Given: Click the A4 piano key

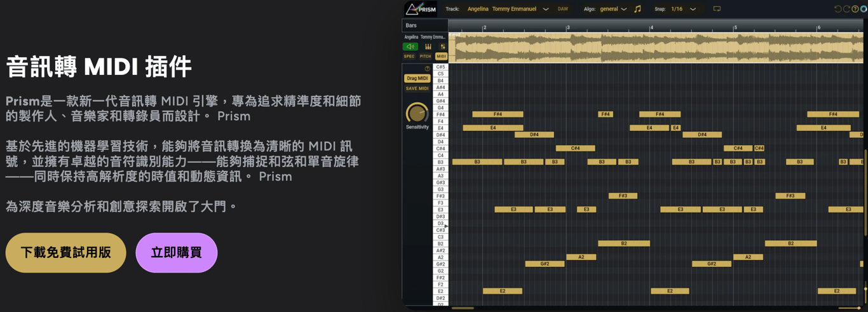Looking at the screenshot, I should [x=440, y=94].
